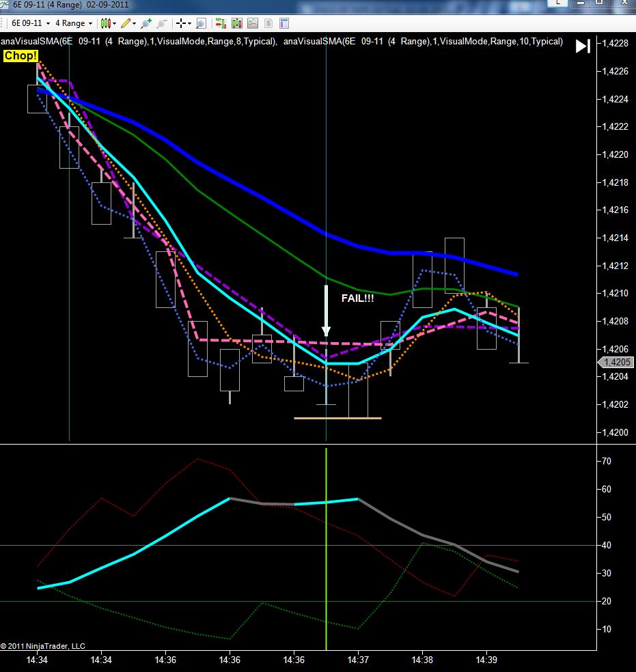Open the Indicators dialog icon

(253, 23)
